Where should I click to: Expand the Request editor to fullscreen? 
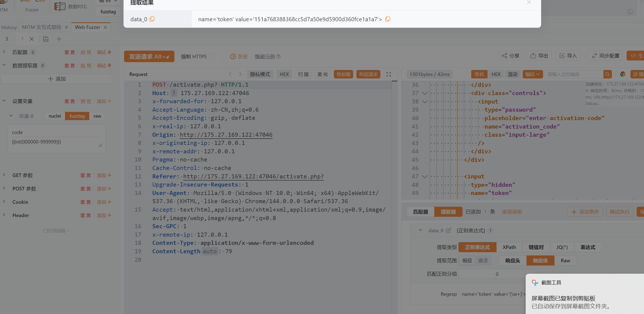click(389, 74)
